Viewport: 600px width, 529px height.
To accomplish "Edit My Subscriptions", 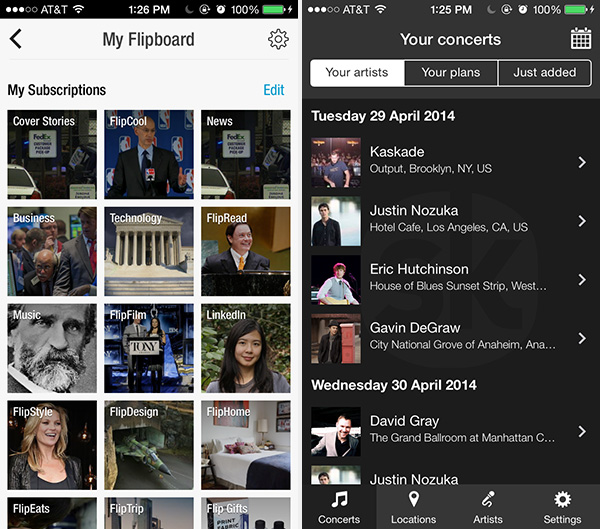I will (274, 90).
